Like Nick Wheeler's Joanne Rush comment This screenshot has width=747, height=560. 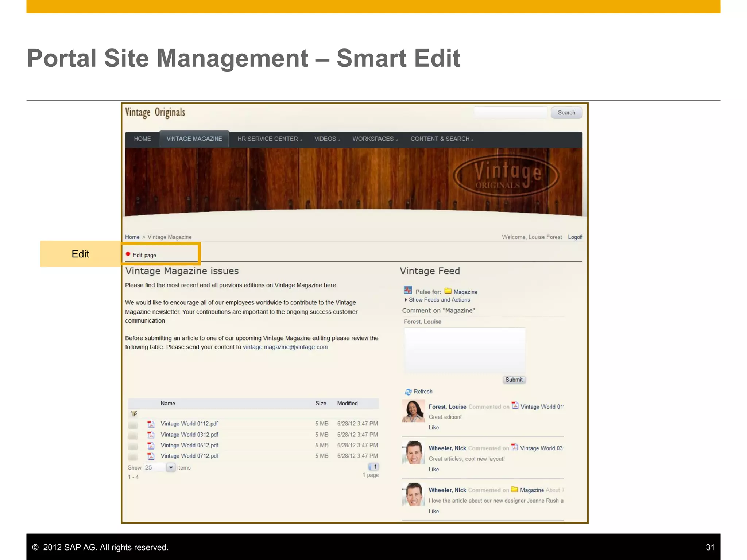tap(434, 511)
